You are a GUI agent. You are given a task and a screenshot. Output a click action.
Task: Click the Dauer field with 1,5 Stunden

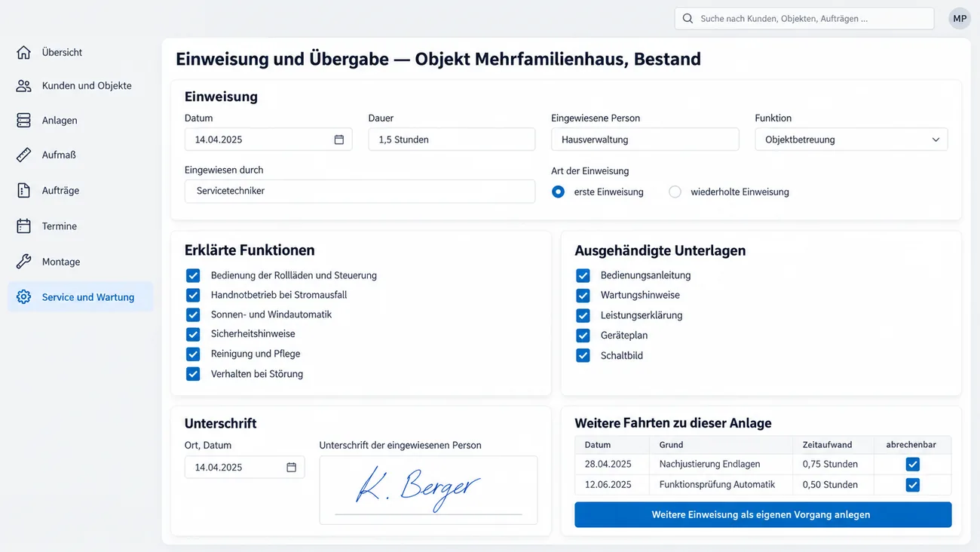coord(452,140)
